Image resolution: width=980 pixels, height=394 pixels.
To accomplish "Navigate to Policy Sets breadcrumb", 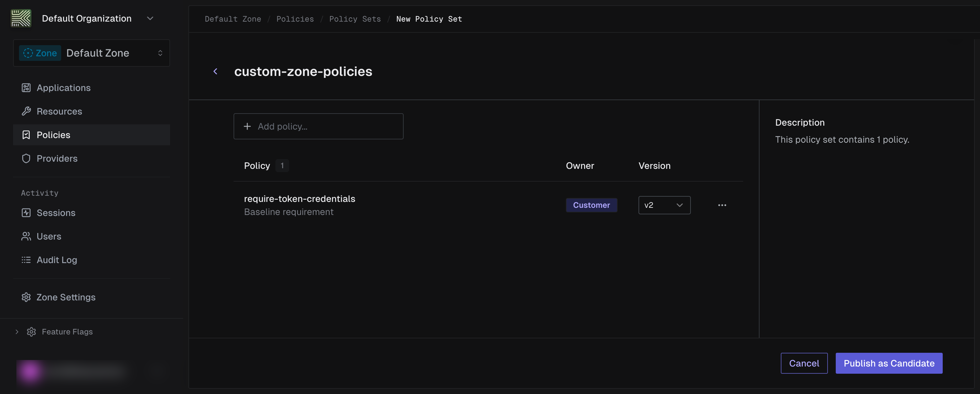I will 355,19.
